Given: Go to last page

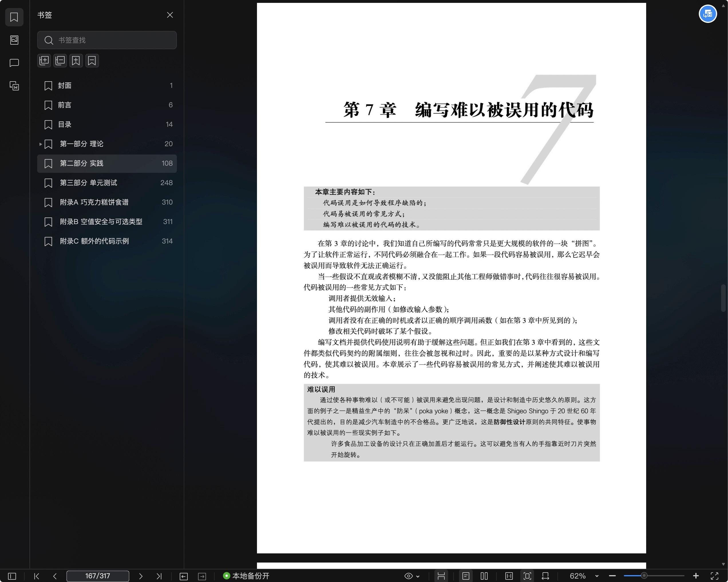Looking at the screenshot, I should [159, 576].
